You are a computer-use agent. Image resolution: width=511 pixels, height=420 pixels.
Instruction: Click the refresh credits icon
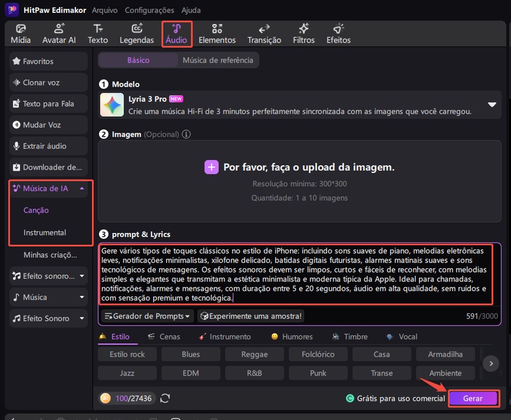165,398
